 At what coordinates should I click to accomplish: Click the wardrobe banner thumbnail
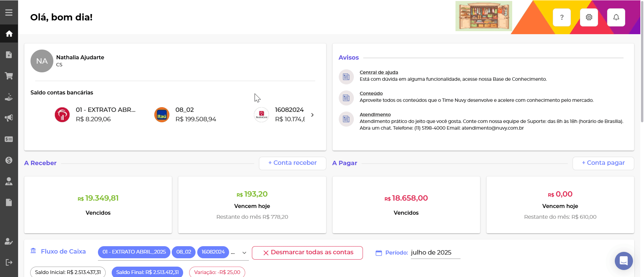tap(483, 16)
